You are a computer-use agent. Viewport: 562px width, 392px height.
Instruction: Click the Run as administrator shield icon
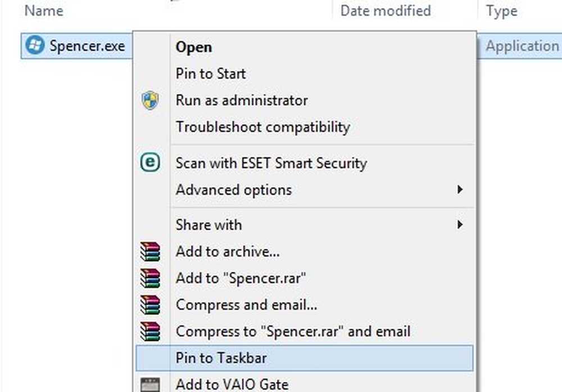coord(150,101)
